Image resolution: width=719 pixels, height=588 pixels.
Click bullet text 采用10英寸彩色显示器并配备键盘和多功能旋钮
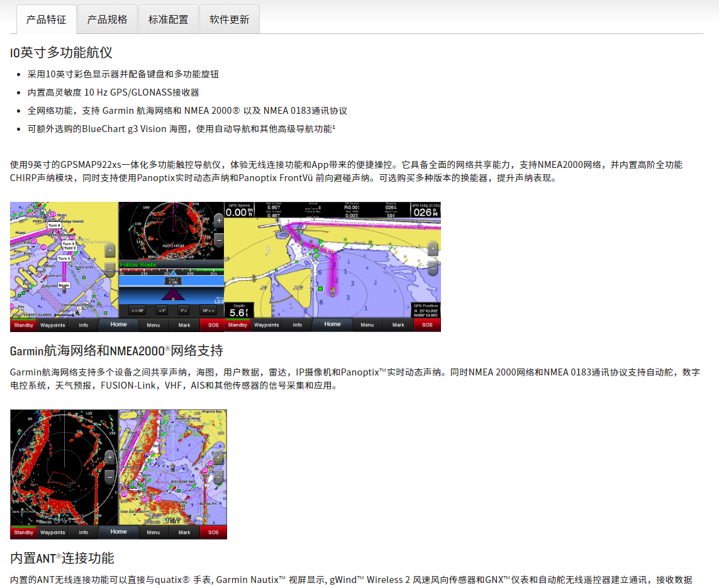point(123,74)
